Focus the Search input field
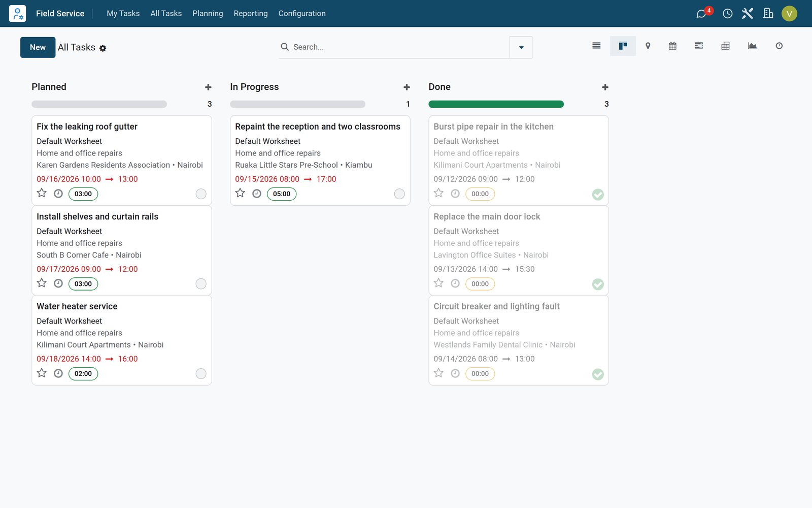812x508 pixels. [x=399, y=47]
